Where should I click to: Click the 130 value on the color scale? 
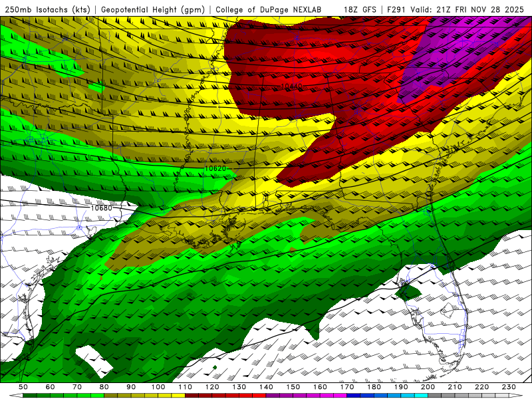[x=239, y=387]
